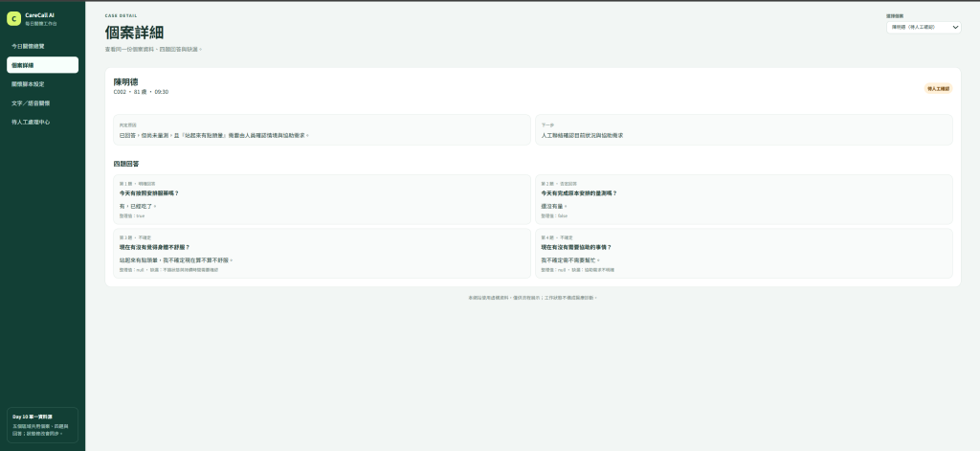This screenshot has width=980, height=451.
Task: Click the footer disclaimer text
Action: tap(533, 298)
